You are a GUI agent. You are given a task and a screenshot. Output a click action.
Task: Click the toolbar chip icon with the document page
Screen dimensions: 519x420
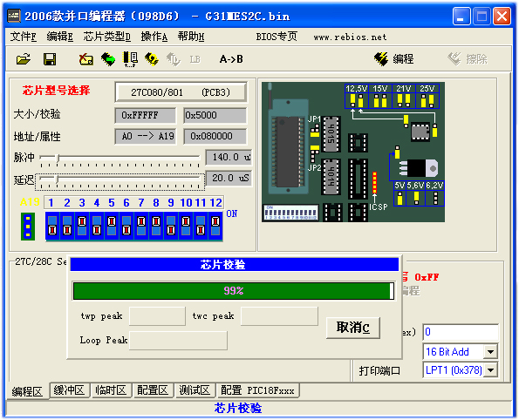(x=131, y=59)
